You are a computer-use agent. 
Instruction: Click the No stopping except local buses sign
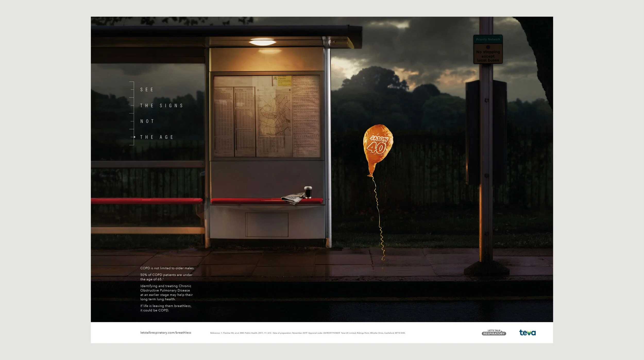coord(488,56)
